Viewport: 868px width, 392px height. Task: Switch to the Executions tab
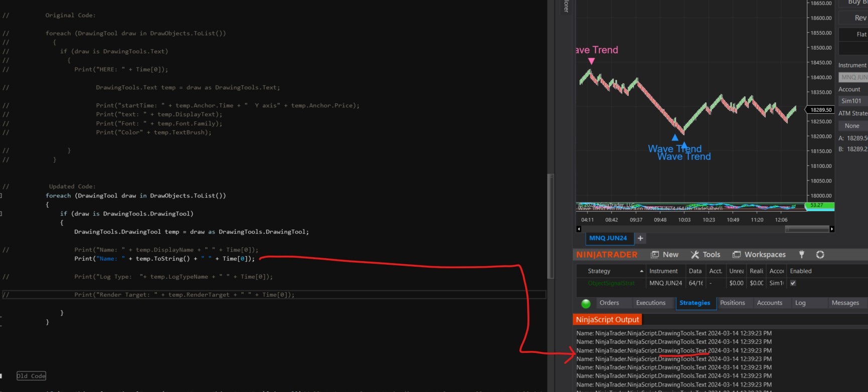click(651, 303)
